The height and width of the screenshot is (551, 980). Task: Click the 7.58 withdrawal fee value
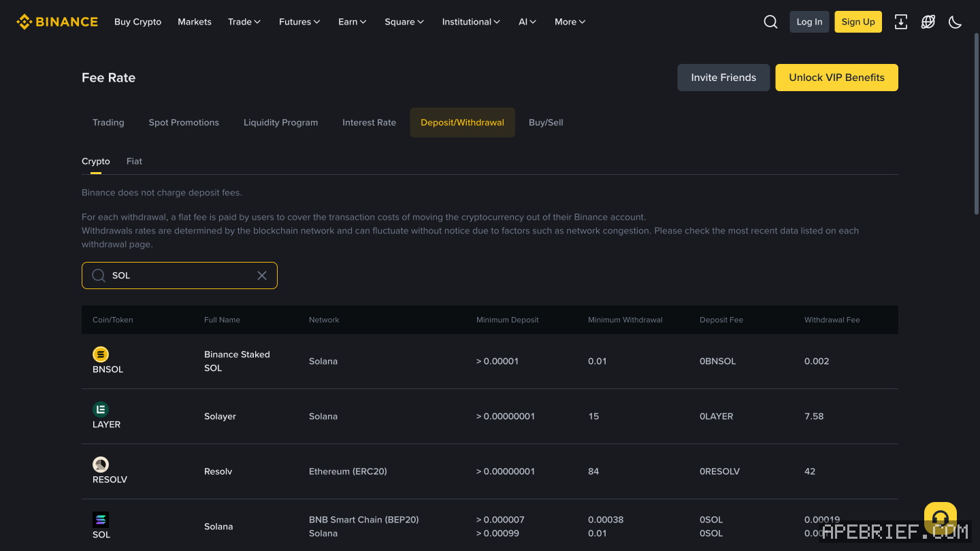point(814,416)
